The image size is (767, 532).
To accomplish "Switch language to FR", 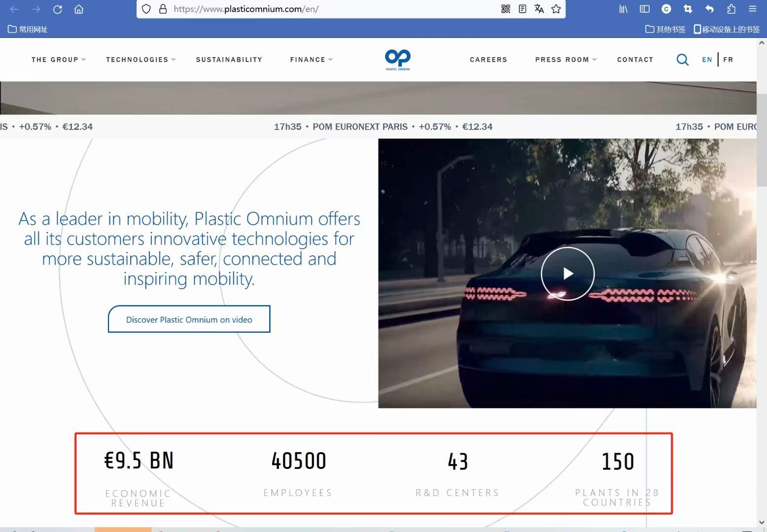I will pos(729,60).
